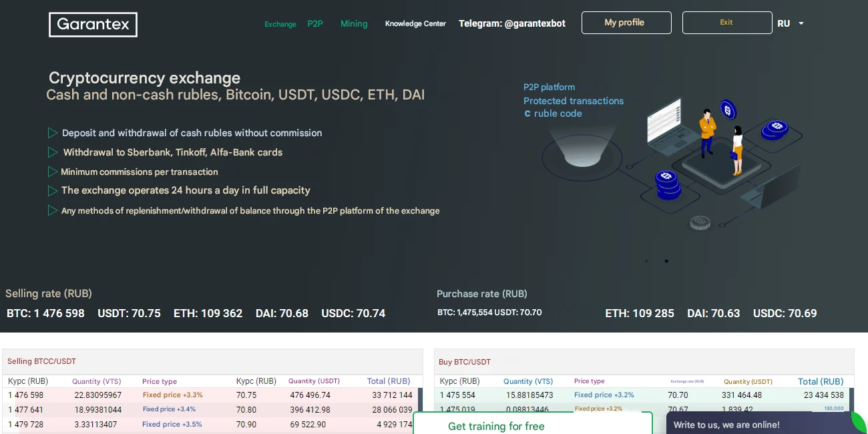The height and width of the screenshot is (434, 868).
Task: Click the Get training for free button
Action: pos(533,423)
